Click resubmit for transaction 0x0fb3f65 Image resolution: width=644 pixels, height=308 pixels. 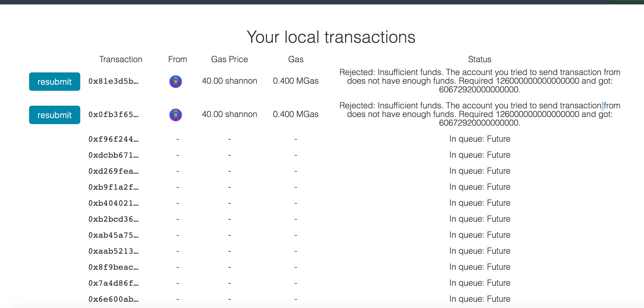coord(55,115)
